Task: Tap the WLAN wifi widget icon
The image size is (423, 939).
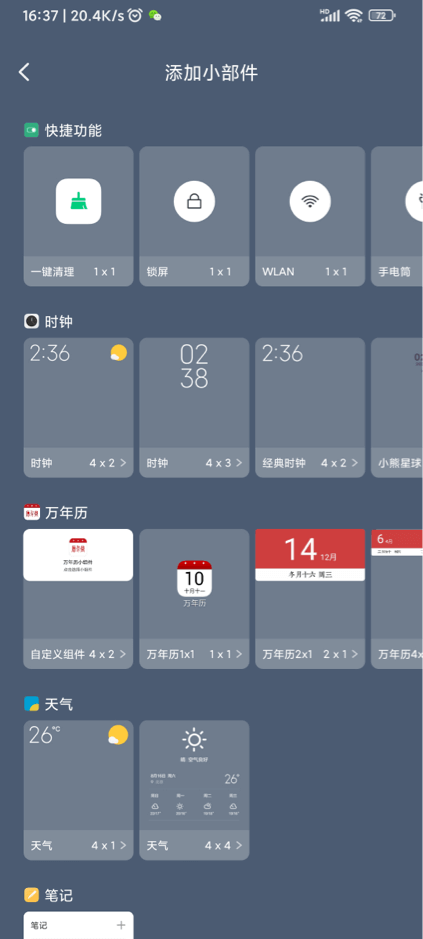Action: [x=310, y=201]
